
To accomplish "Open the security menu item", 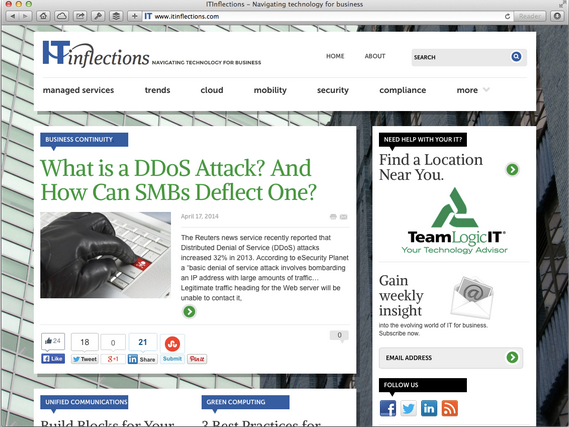I will point(333,90).
